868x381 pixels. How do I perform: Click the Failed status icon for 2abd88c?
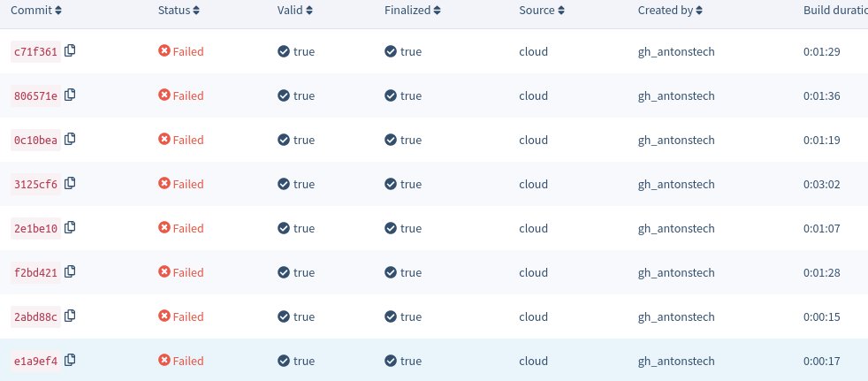click(164, 316)
